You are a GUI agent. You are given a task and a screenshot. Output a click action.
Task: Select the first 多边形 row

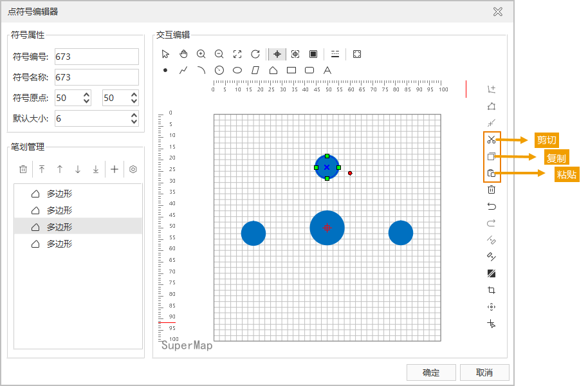tap(78, 194)
